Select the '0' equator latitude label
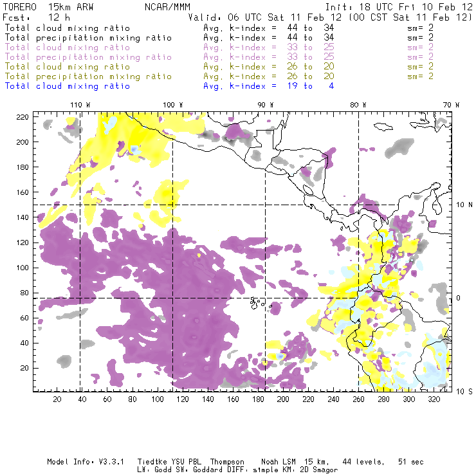The image size is (476, 476). [459, 298]
